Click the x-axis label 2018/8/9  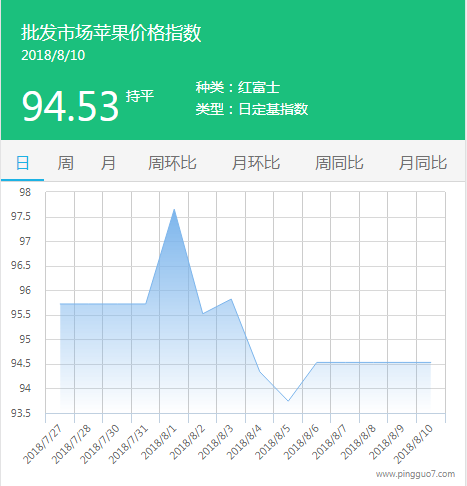[x=387, y=442]
